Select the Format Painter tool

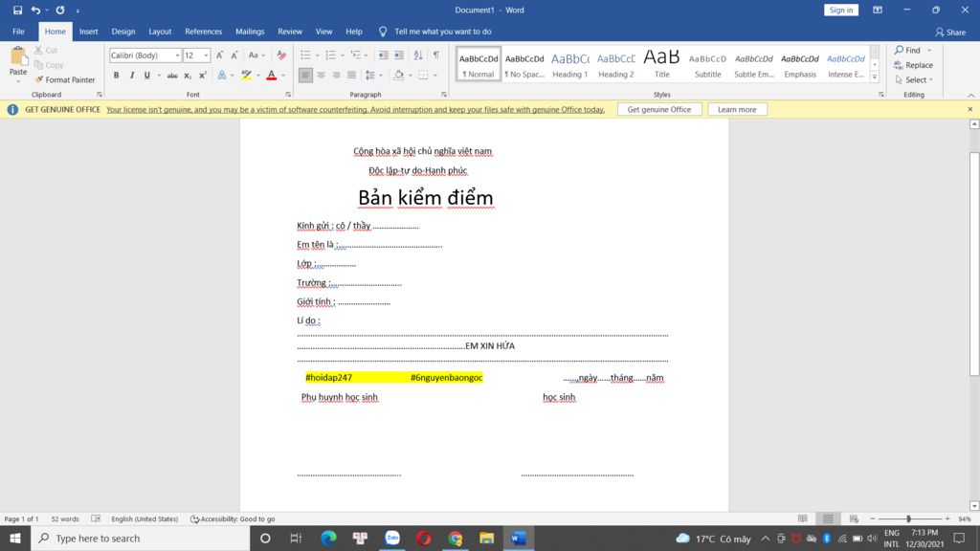pos(64,80)
